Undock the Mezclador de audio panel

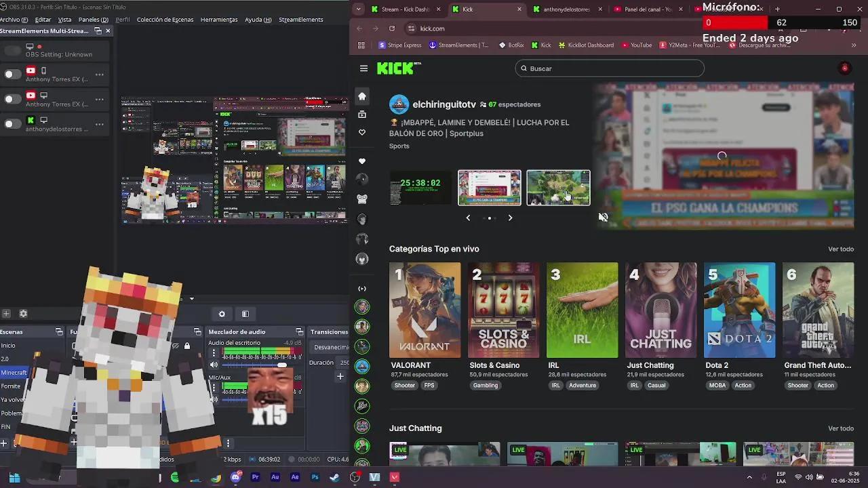[x=300, y=331]
